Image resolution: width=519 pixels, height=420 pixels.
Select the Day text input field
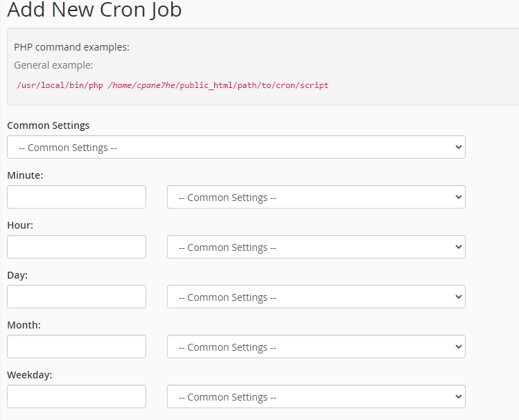click(76, 297)
